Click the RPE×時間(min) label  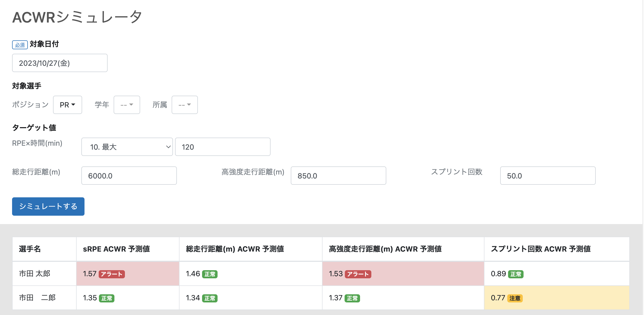(x=37, y=143)
